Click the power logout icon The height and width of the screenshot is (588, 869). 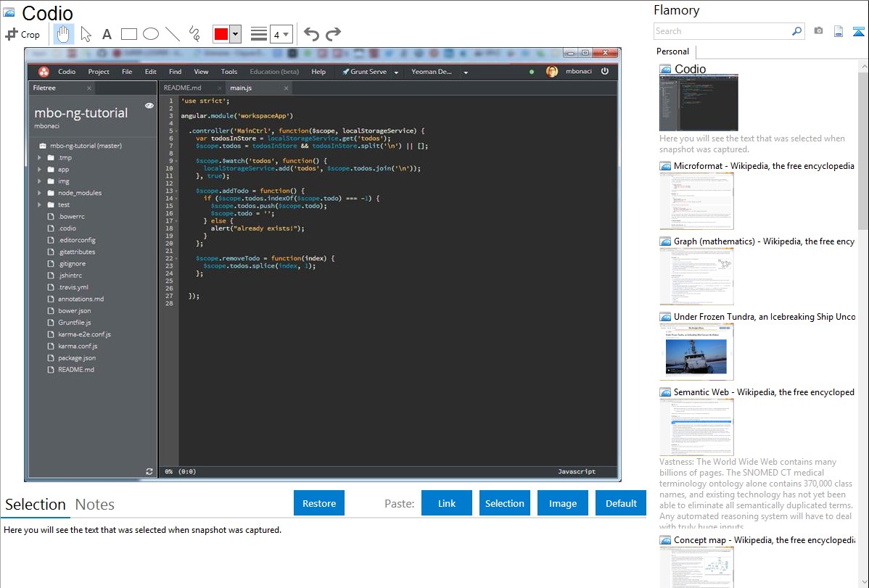point(605,72)
